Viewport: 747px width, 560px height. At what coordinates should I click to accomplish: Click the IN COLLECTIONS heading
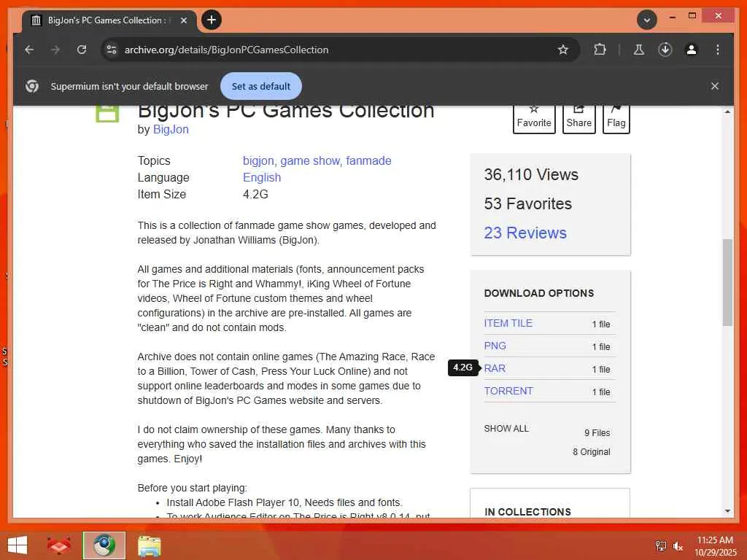point(527,512)
